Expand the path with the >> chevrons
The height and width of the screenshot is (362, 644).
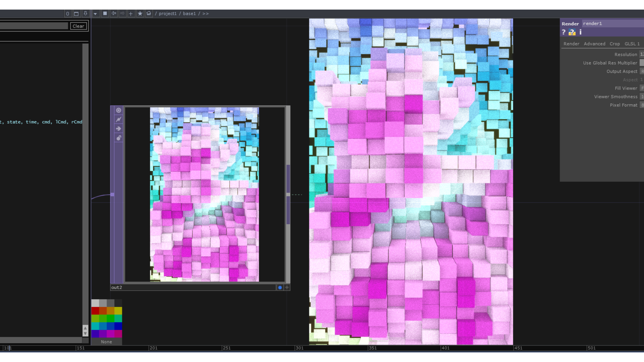pyautogui.click(x=205, y=13)
